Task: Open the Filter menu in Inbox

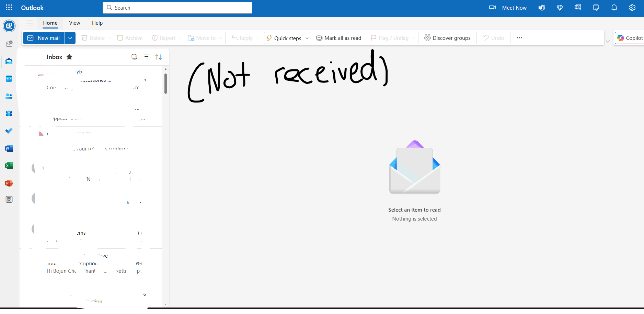Action: click(x=146, y=57)
